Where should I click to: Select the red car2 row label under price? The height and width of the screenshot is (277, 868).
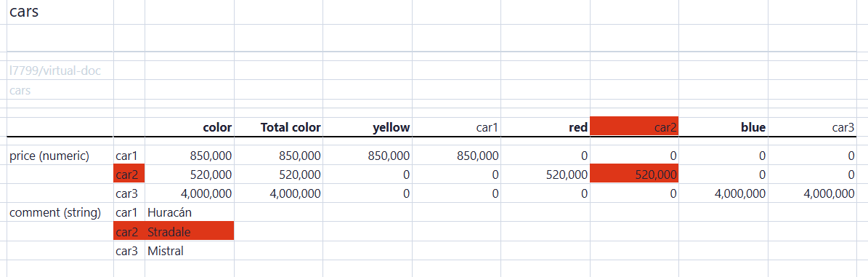[x=129, y=174]
